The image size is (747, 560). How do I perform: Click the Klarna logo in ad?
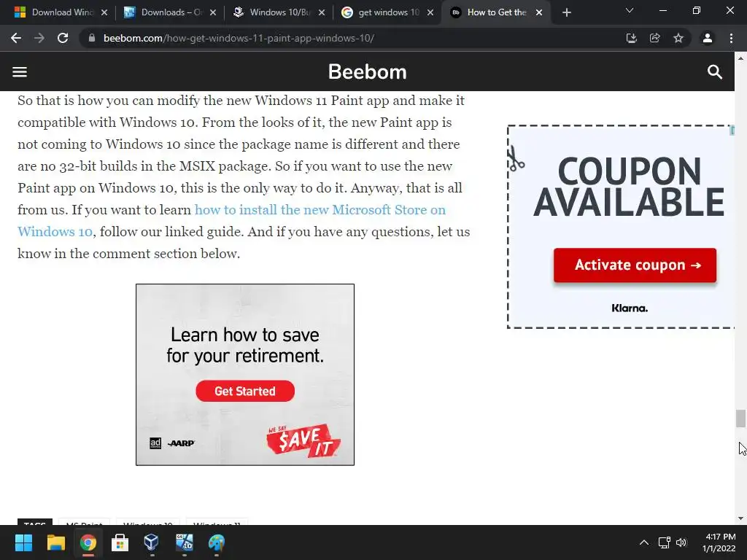[x=630, y=308]
